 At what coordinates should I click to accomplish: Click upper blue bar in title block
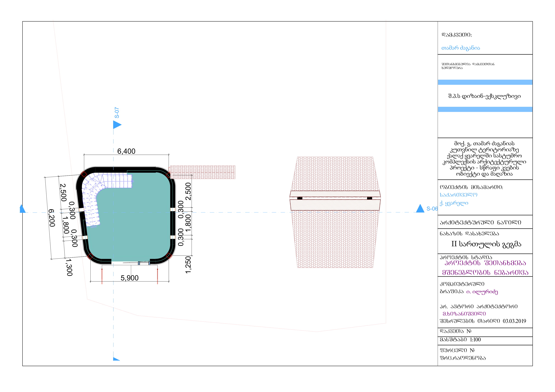click(x=485, y=82)
